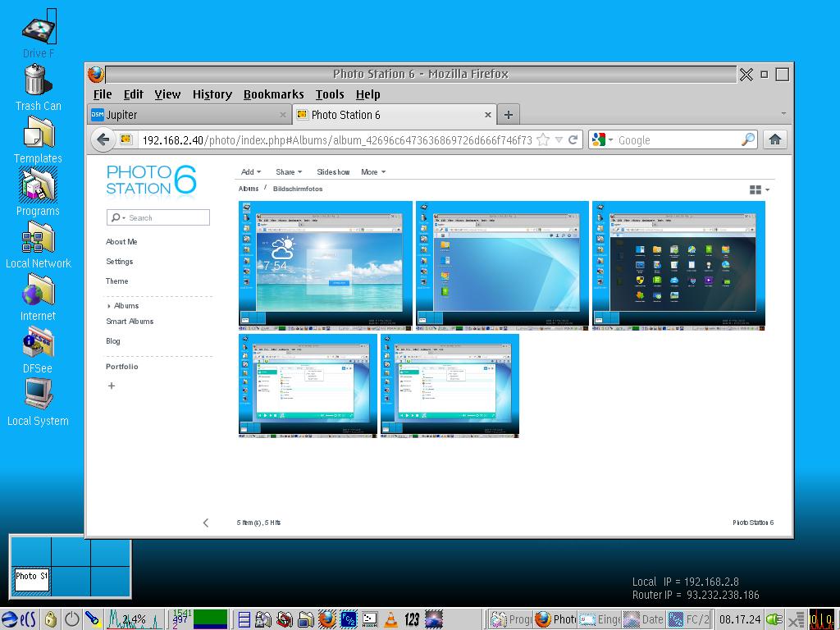840x630 pixels.
Task: Go back with the Firefox back arrow
Action: [103, 139]
